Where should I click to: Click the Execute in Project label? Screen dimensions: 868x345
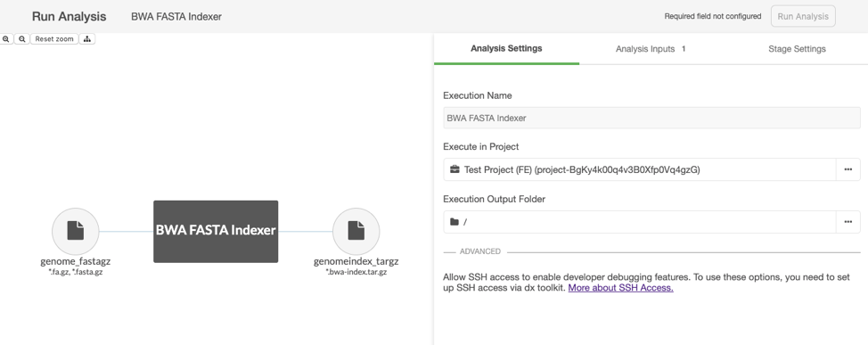pyautogui.click(x=481, y=147)
